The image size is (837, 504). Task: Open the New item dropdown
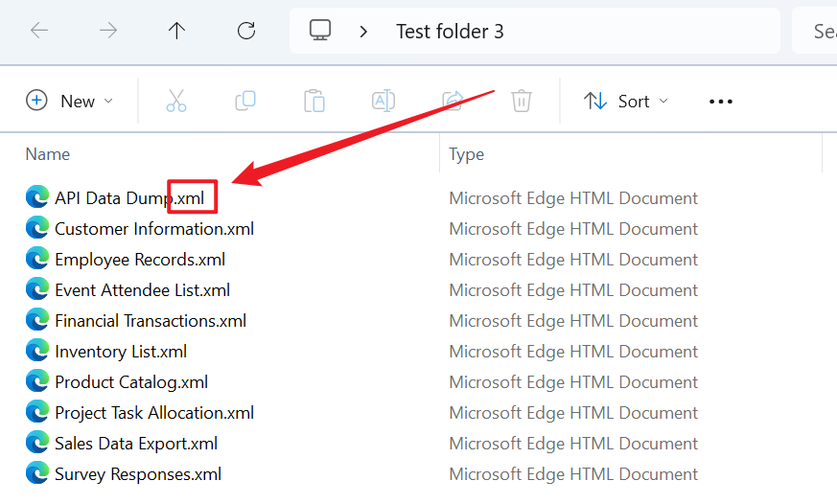coord(69,101)
